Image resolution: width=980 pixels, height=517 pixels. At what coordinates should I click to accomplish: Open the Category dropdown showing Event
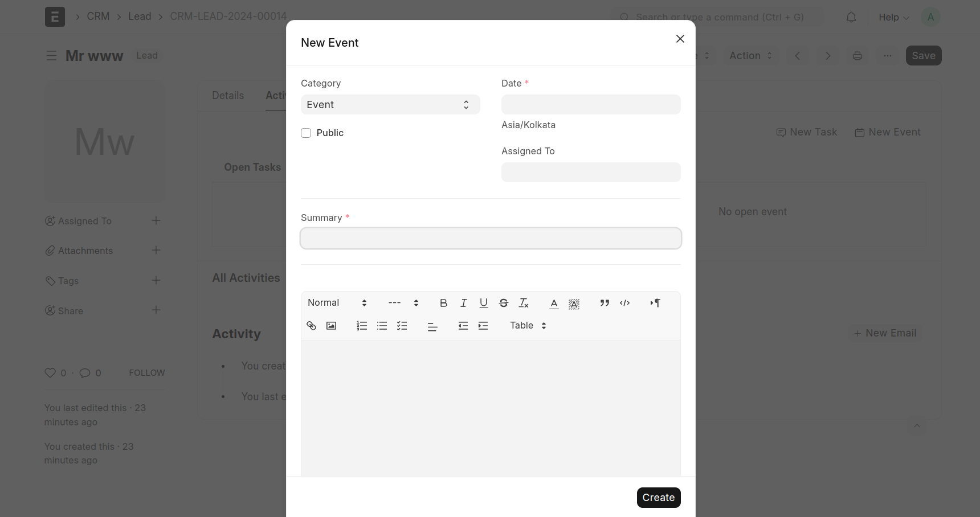click(x=390, y=105)
